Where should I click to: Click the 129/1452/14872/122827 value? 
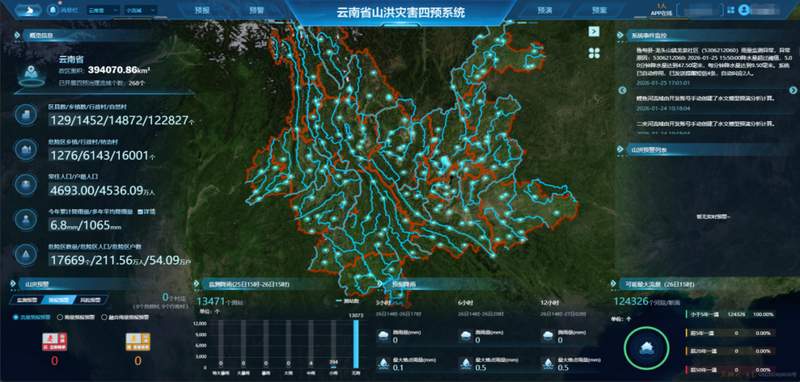click(121, 121)
